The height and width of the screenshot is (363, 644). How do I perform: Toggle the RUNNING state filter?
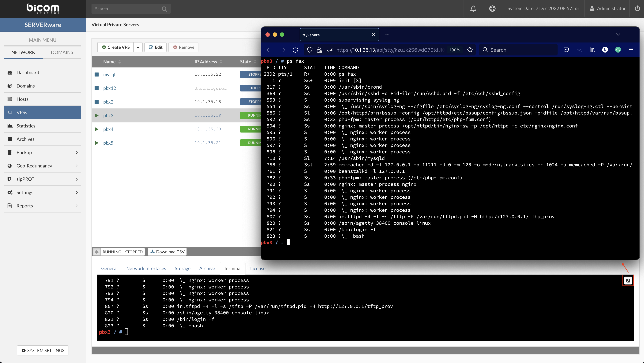click(x=112, y=252)
